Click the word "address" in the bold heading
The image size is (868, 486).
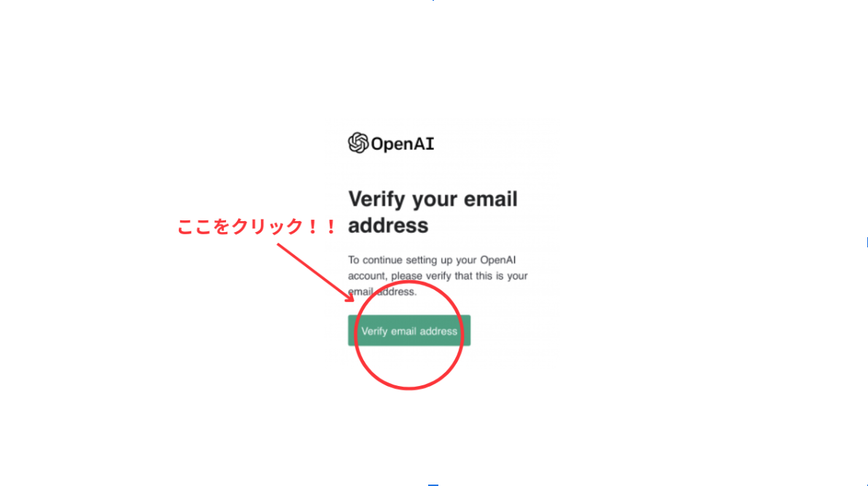[x=388, y=225]
